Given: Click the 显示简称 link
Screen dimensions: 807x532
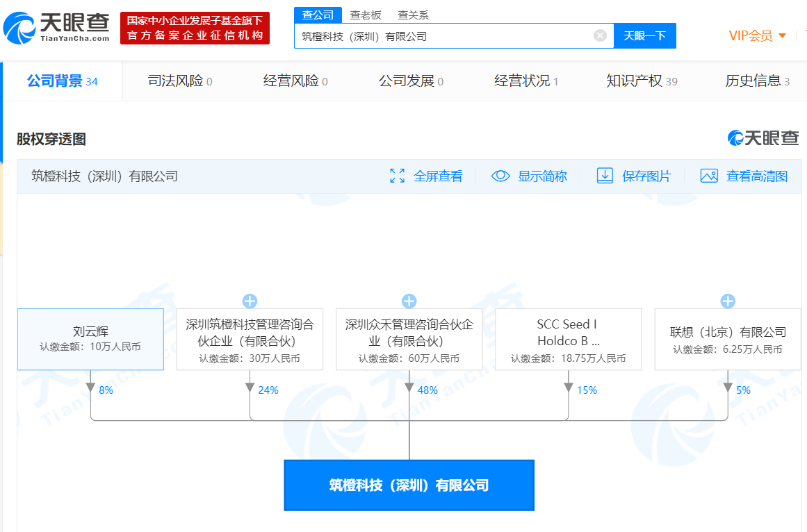Looking at the screenshot, I should 542,176.
